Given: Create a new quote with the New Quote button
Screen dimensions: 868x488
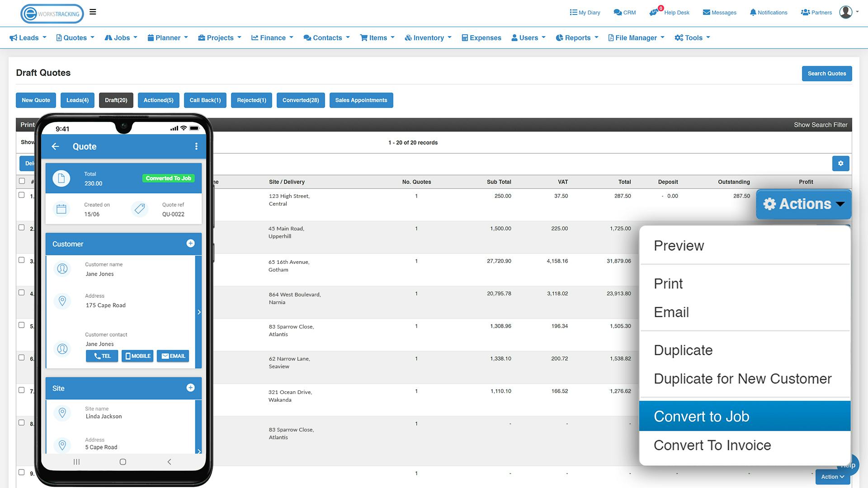Looking at the screenshot, I should tap(36, 100).
